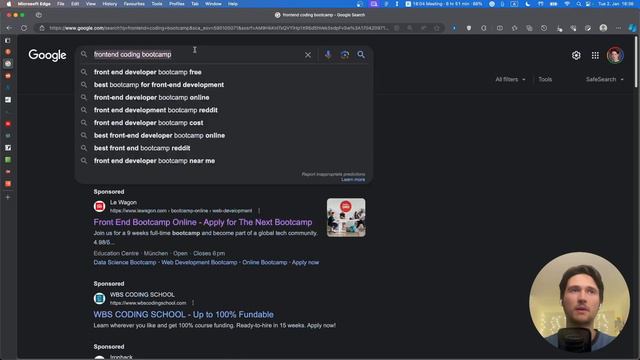This screenshot has width=640, height=360.
Task: Open the shield tracking prevention icon
Action: point(469,28)
